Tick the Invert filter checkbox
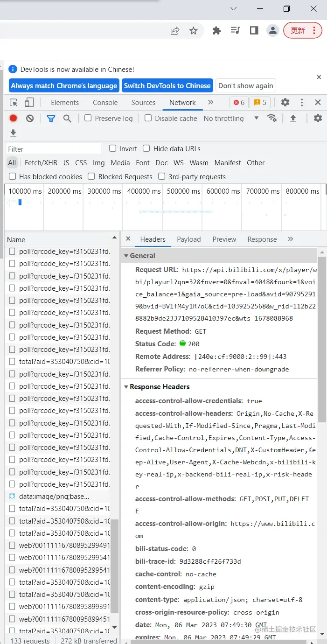Viewport: 327px width, 644px height. click(112, 148)
